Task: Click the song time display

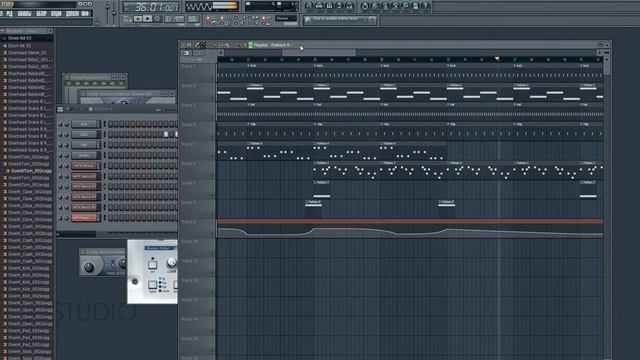Action: 151,7
